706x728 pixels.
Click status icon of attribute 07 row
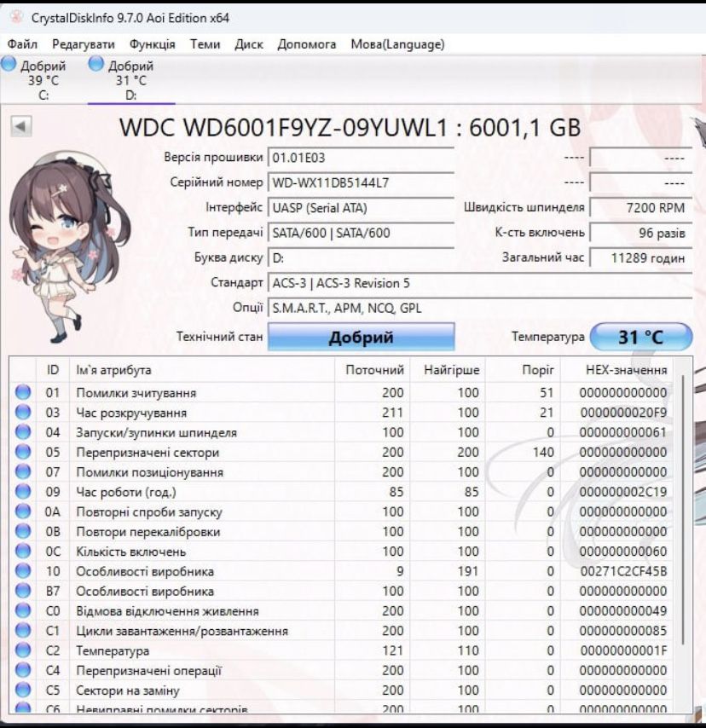[23, 471]
